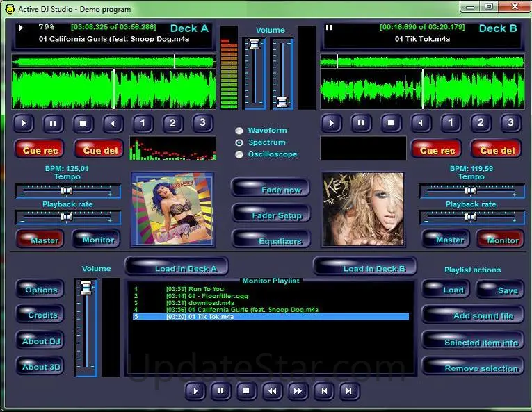The width and height of the screenshot is (532, 412).
Task: Select the Spectrum radio button
Action: click(x=239, y=142)
